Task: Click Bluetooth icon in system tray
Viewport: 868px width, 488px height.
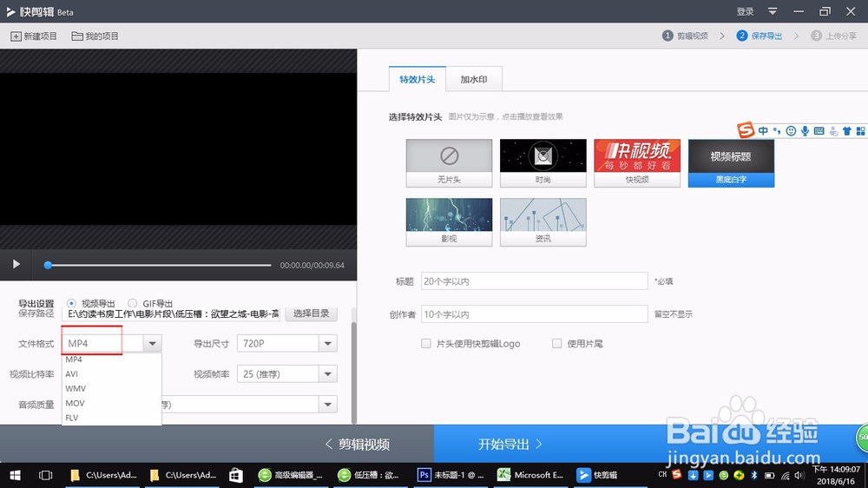Action: pos(754,475)
